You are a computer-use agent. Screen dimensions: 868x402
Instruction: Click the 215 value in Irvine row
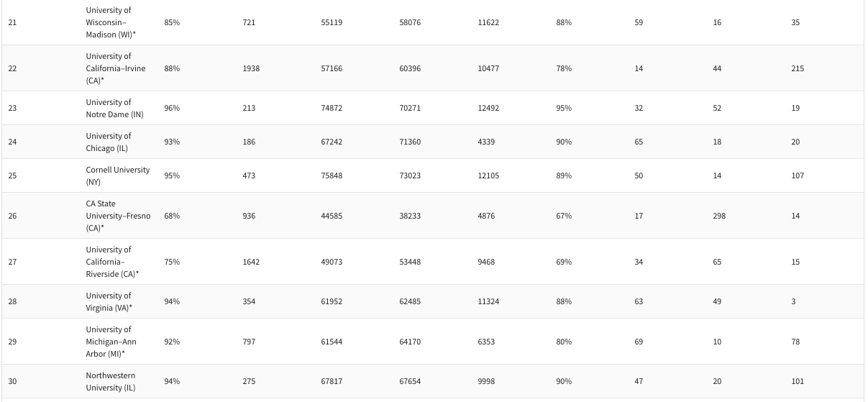point(798,68)
